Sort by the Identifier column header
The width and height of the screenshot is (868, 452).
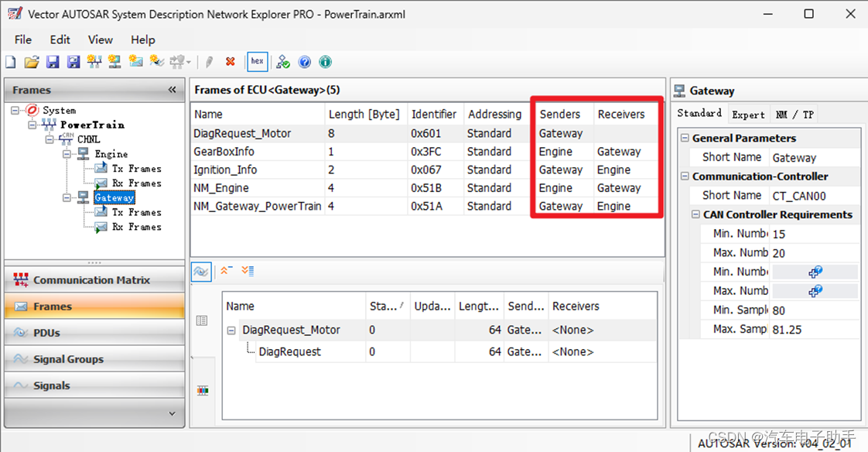(x=434, y=114)
